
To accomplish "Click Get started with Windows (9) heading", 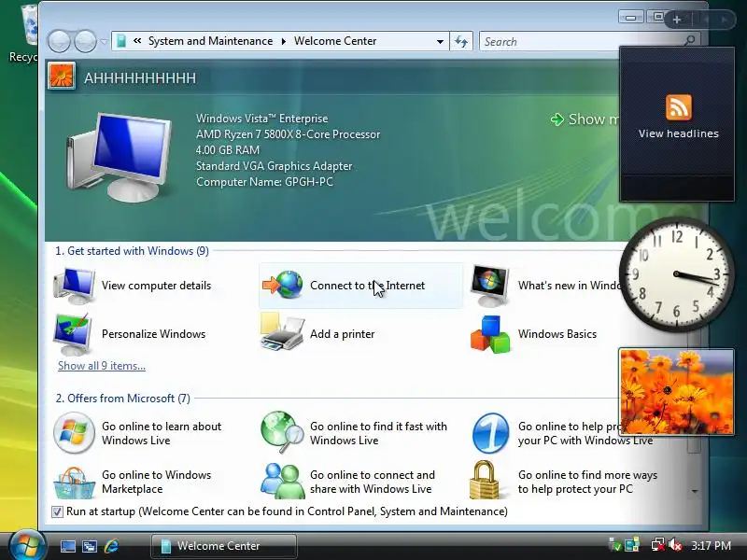I will pyautogui.click(x=132, y=251).
